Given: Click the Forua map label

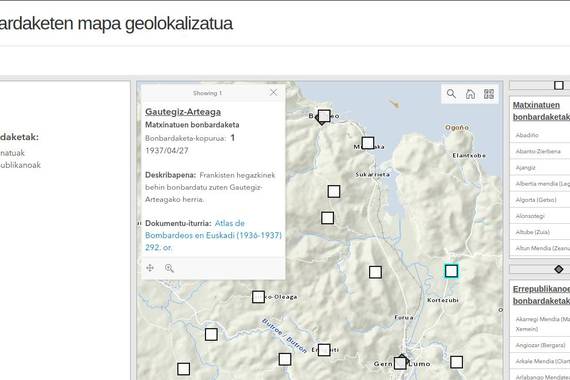Looking at the screenshot, I should click(404, 317).
